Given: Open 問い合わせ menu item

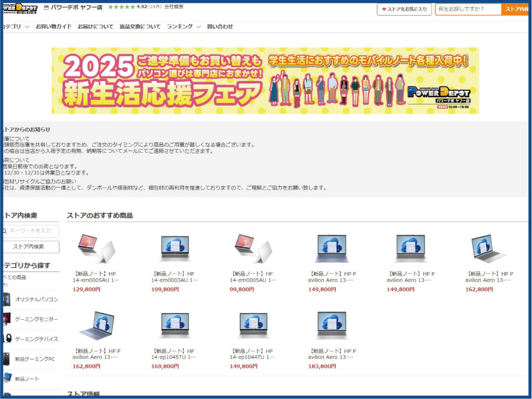Looking at the screenshot, I should [220, 26].
